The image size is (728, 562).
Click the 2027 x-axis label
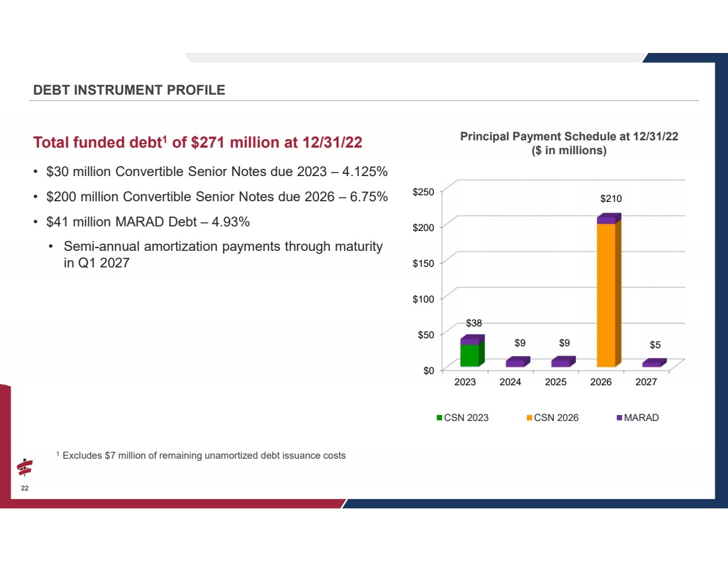coord(647,382)
